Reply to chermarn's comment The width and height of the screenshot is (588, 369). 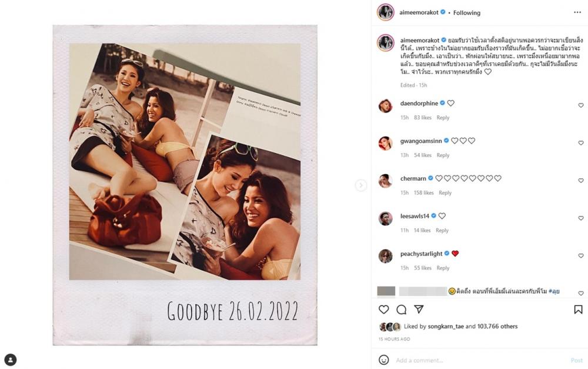click(445, 192)
